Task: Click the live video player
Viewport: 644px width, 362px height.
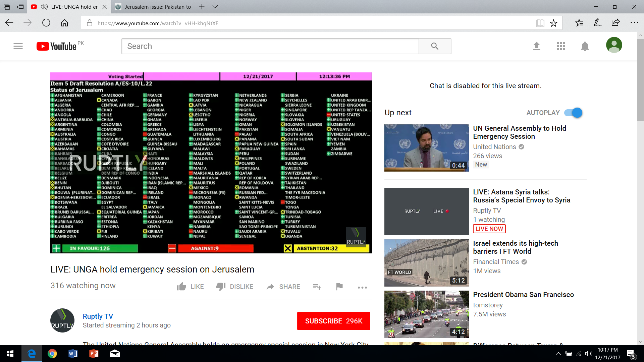Action: point(211,163)
